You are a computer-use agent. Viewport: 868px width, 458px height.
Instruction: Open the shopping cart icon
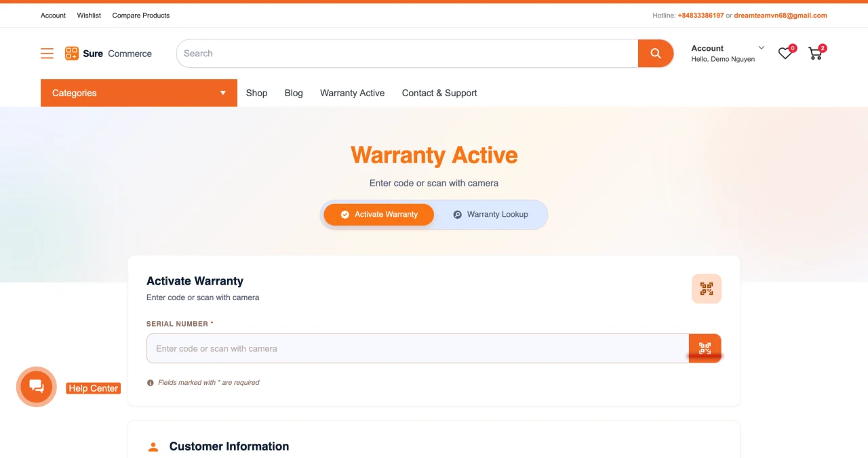pyautogui.click(x=816, y=54)
